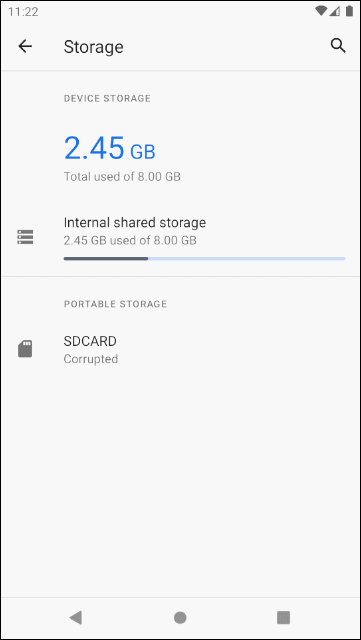This screenshot has width=361, height=640.
Task: Tap the Android home circle button
Action: click(180, 618)
